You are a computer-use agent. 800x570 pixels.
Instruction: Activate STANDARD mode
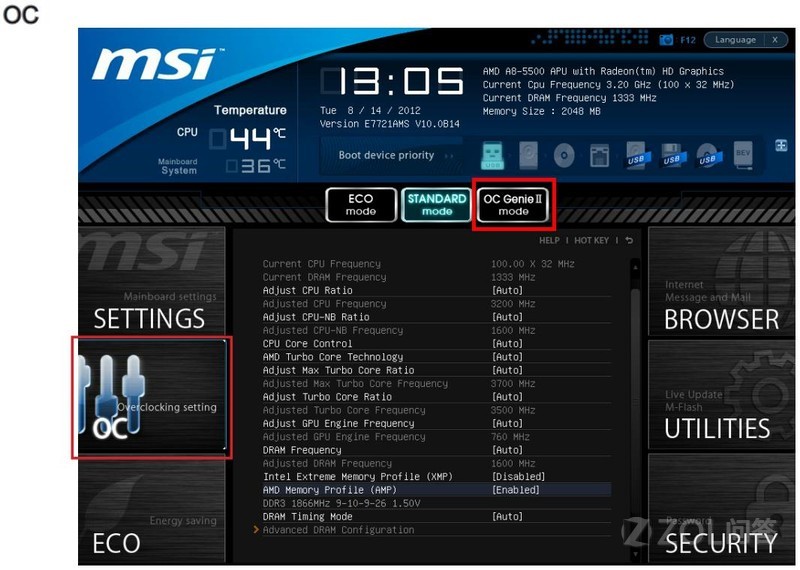[x=437, y=205]
